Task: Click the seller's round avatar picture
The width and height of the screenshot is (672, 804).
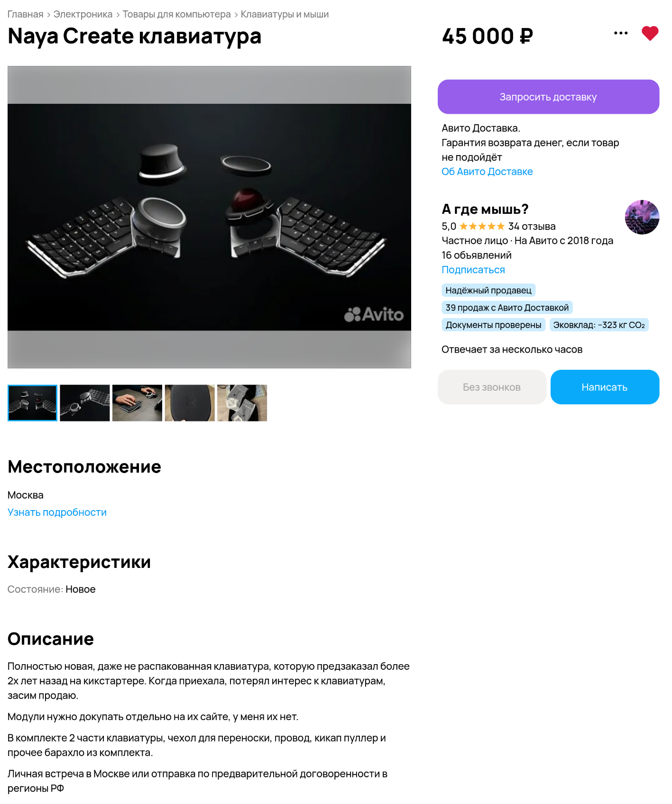Action: coord(642,217)
